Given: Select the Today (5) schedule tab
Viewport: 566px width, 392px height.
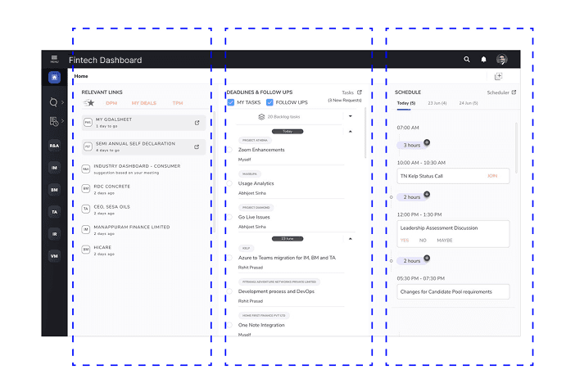Looking at the screenshot, I should [406, 103].
